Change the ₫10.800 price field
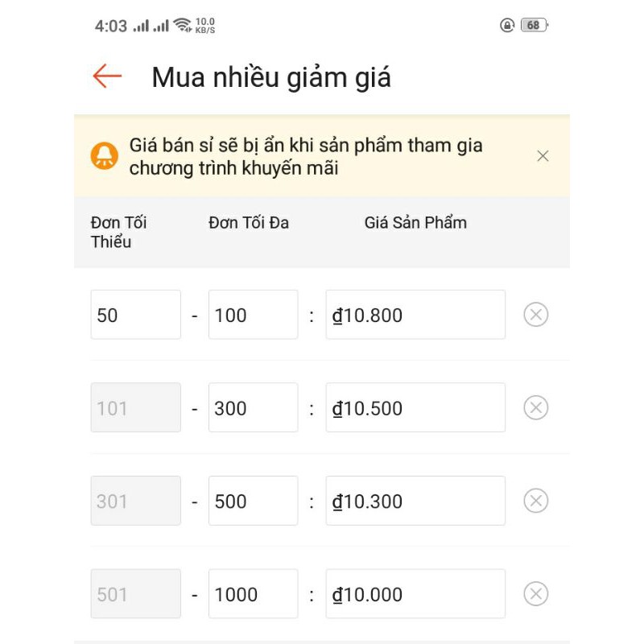 pos(415,315)
